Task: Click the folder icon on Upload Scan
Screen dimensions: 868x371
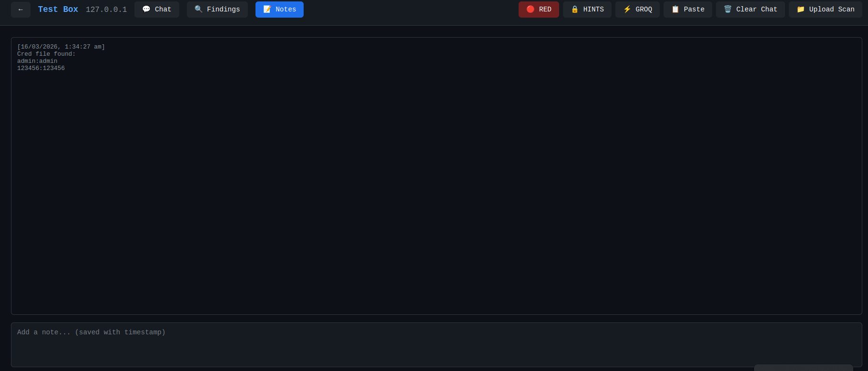Action: 800,10
